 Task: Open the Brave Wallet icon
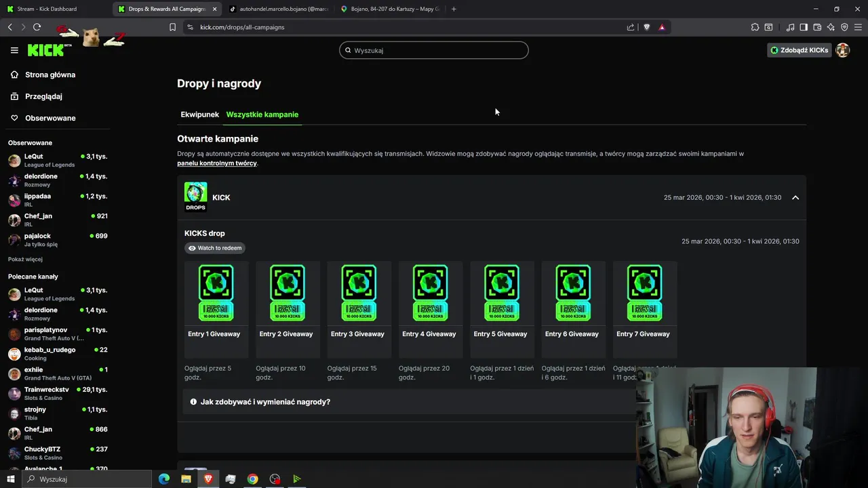817,27
